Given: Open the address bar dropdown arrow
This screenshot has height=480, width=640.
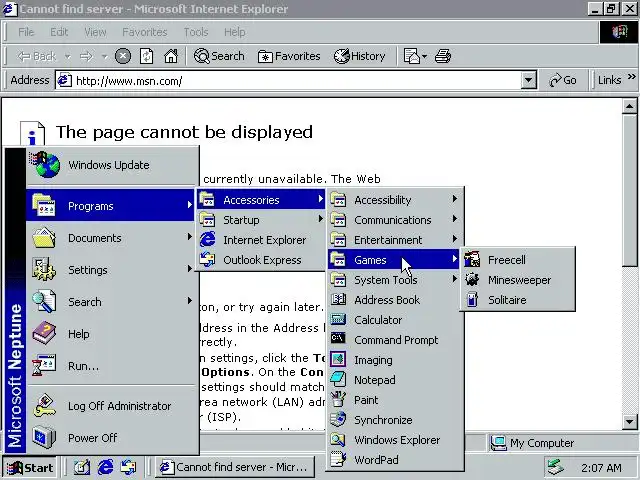Looking at the screenshot, I should [528, 80].
